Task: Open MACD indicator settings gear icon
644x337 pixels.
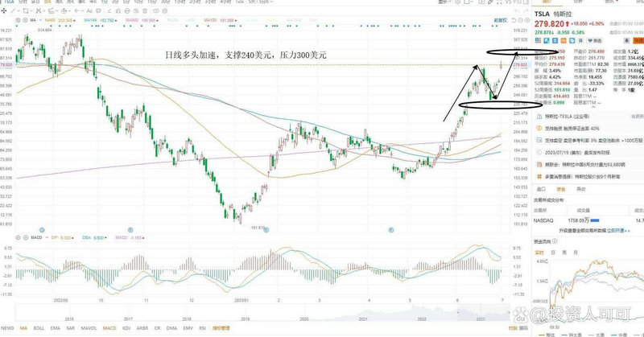Action: point(18,237)
